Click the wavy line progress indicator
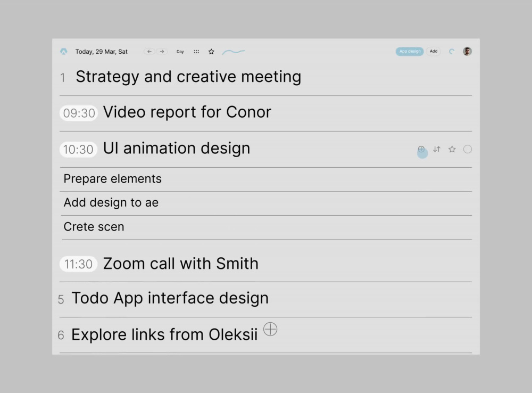The image size is (532, 393). click(234, 52)
